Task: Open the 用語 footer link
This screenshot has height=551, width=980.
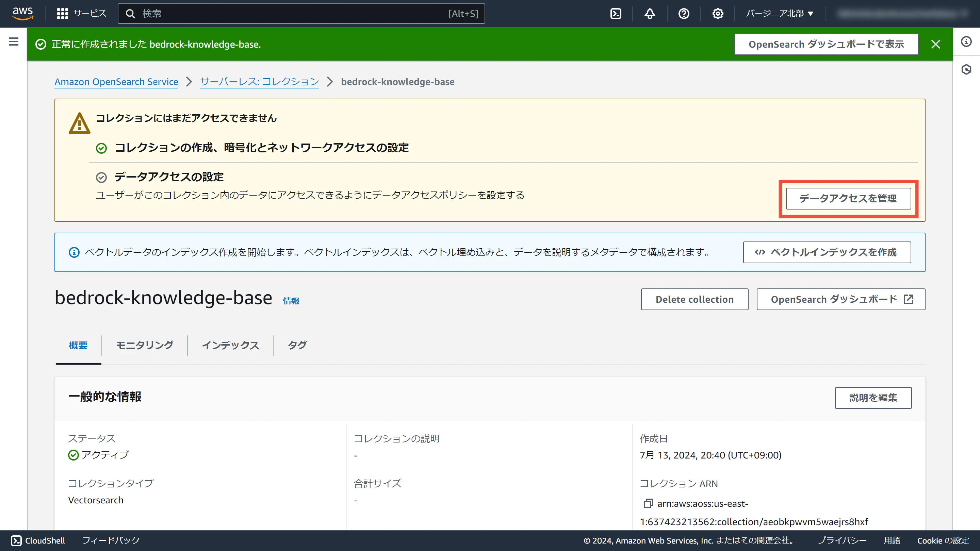Action: [x=892, y=540]
